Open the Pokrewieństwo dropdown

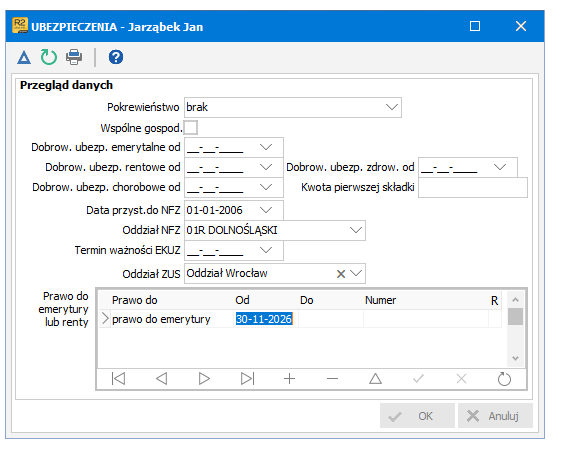pyautogui.click(x=392, y=107)
